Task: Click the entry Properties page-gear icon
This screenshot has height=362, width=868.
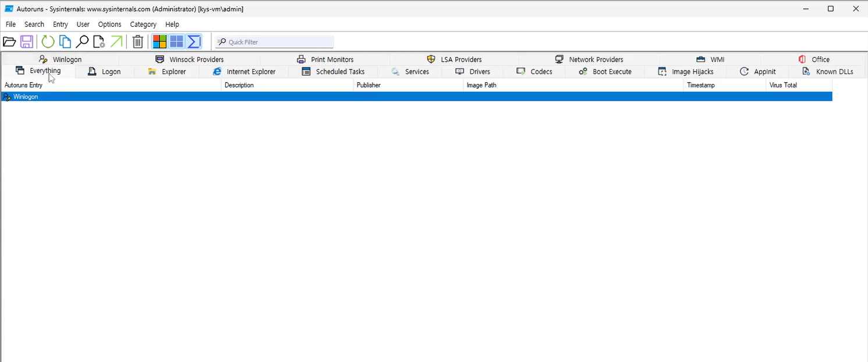Action: (x=99, y=41)
